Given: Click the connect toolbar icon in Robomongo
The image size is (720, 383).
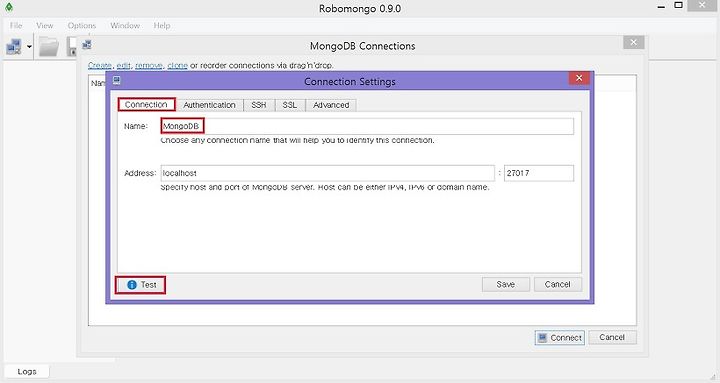Looking at the screenshot, I should coord(14,46).
